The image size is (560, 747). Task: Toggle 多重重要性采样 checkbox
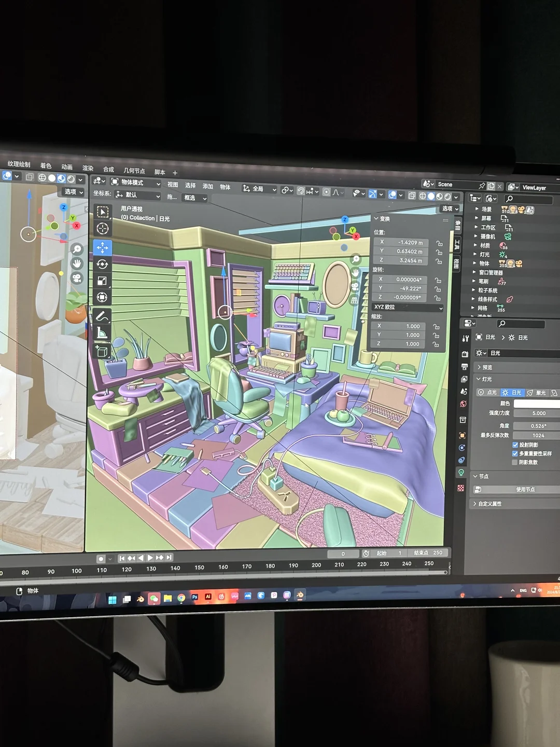[515, 453]
